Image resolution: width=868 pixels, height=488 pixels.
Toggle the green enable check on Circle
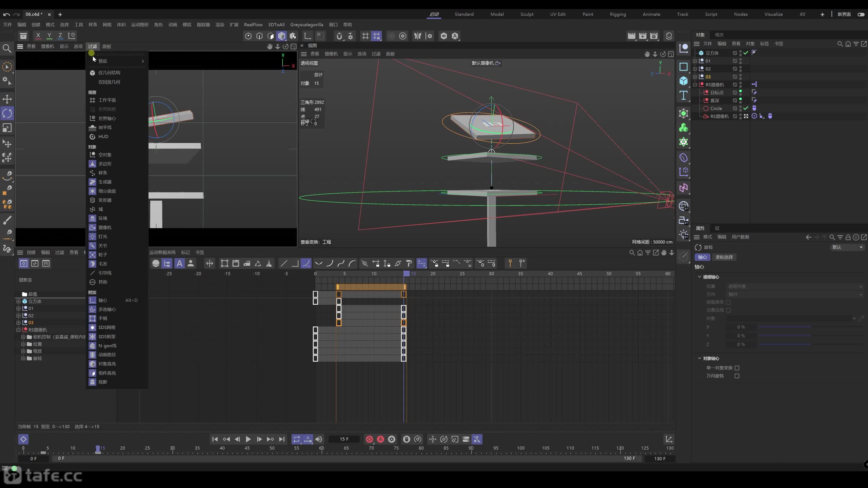(x=746, y=108)
